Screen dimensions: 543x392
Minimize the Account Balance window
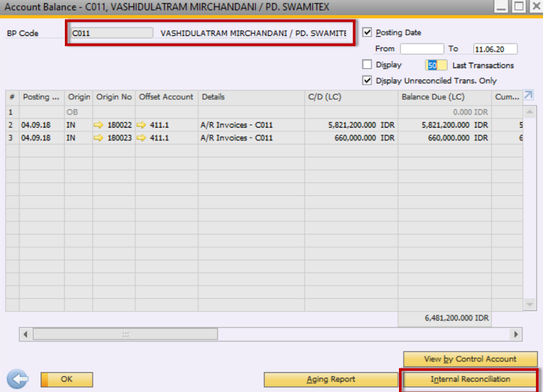pyautogui.click(x=500, y=7)
